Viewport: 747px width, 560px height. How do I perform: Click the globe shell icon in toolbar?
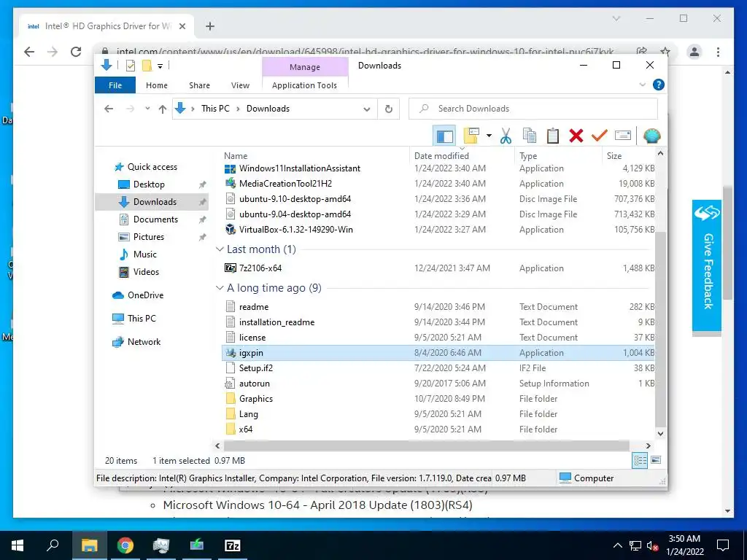pos(651,136)
